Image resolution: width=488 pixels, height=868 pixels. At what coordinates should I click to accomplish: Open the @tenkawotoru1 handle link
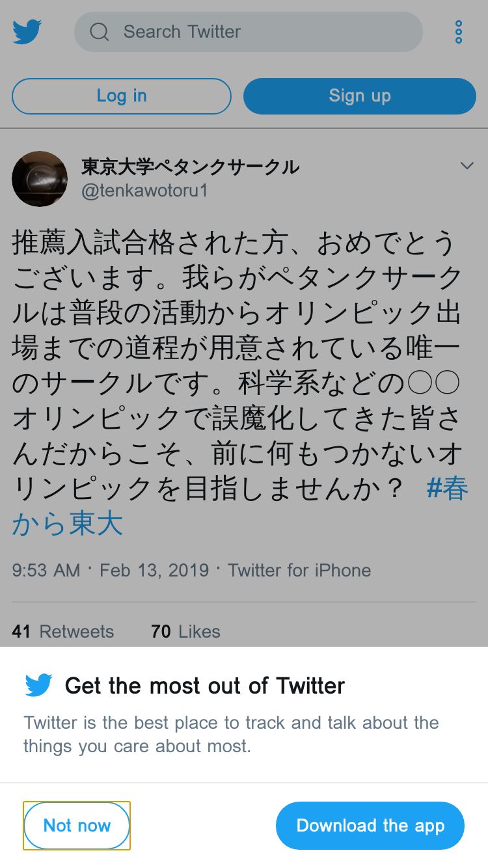click(144, 191)
